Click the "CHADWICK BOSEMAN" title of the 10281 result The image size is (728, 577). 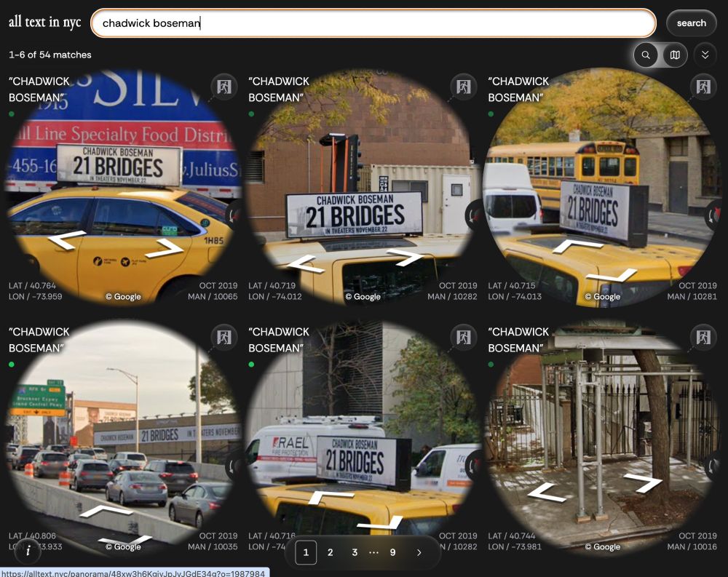518,89
